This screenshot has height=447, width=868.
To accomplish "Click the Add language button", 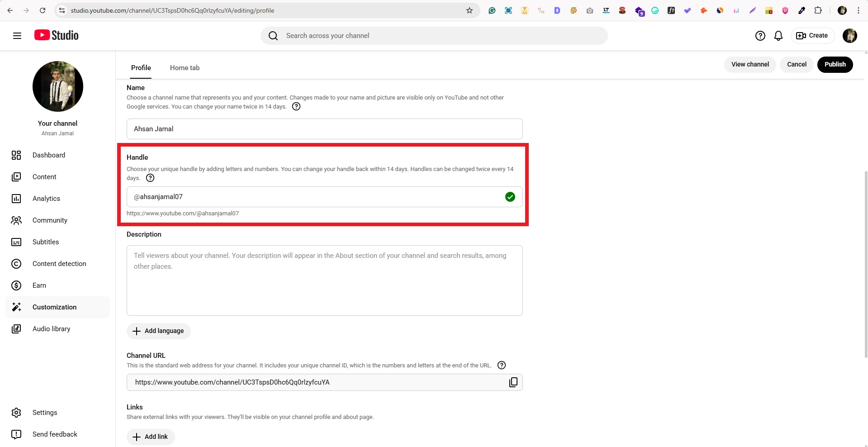I will 159,331.
